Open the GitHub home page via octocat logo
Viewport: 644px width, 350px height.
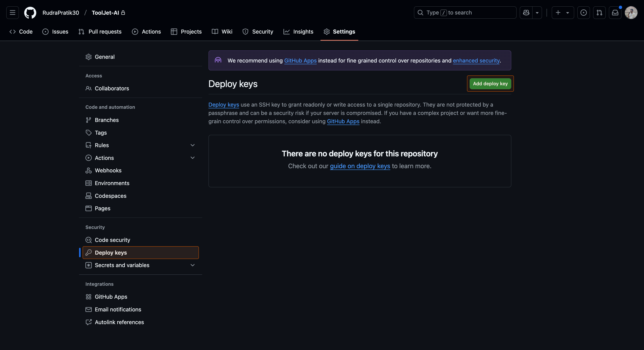(30, 12)
